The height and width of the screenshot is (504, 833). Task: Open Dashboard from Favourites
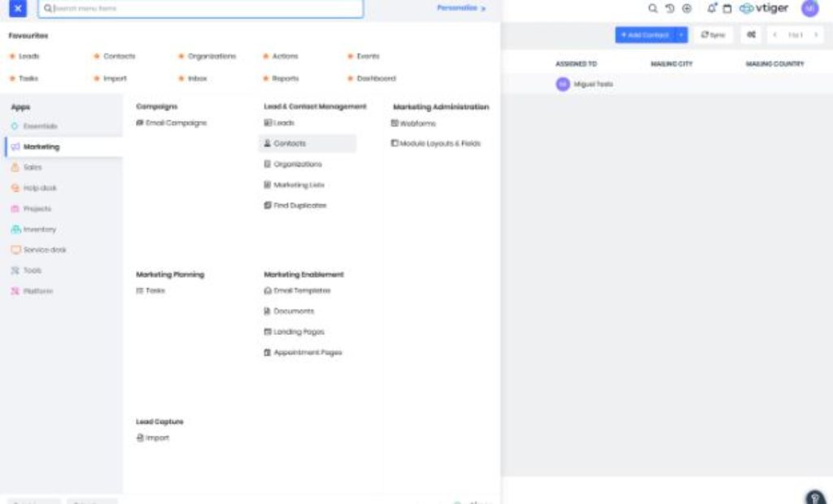[x=376, y=78]
